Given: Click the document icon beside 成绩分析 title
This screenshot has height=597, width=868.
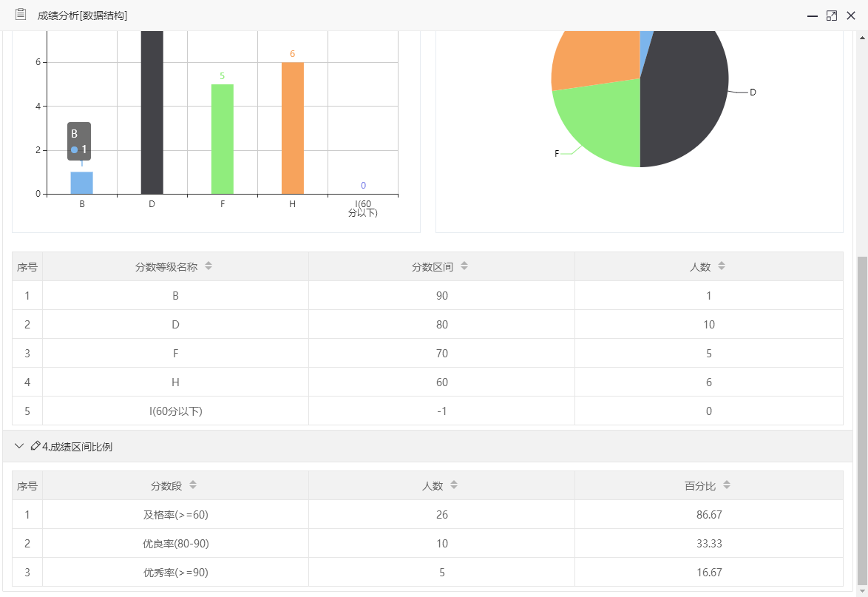Looking at the screenshot, I should click(x=21, y=14).
